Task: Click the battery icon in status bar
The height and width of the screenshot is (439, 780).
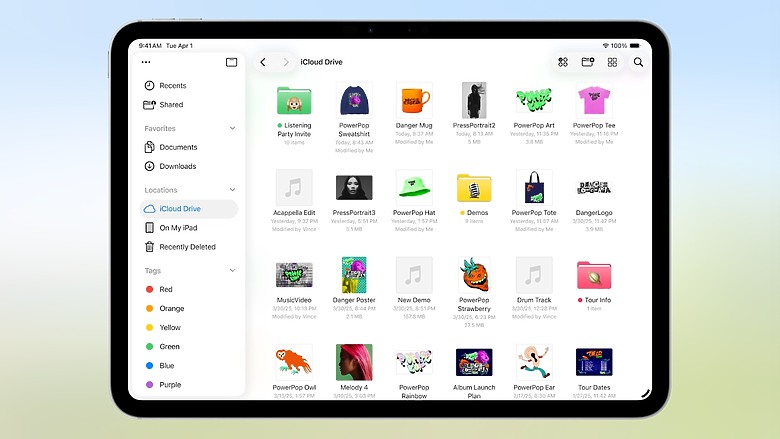Action: click(x=635, y=46)
